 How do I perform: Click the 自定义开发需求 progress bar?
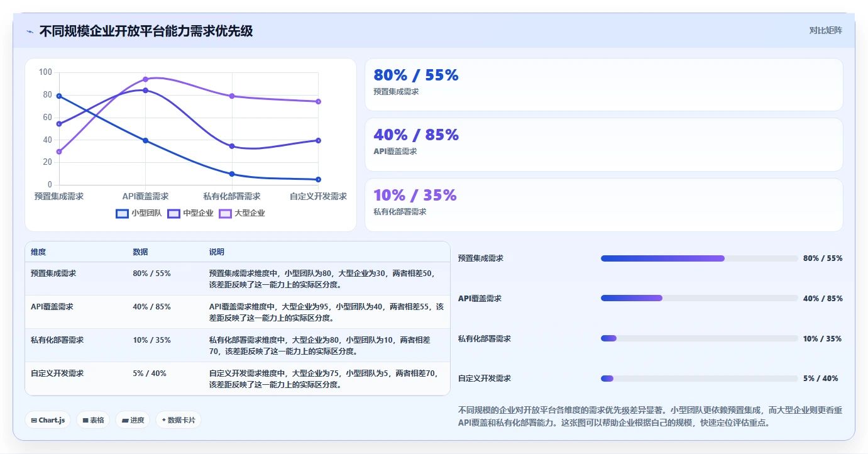coord(699,379)
